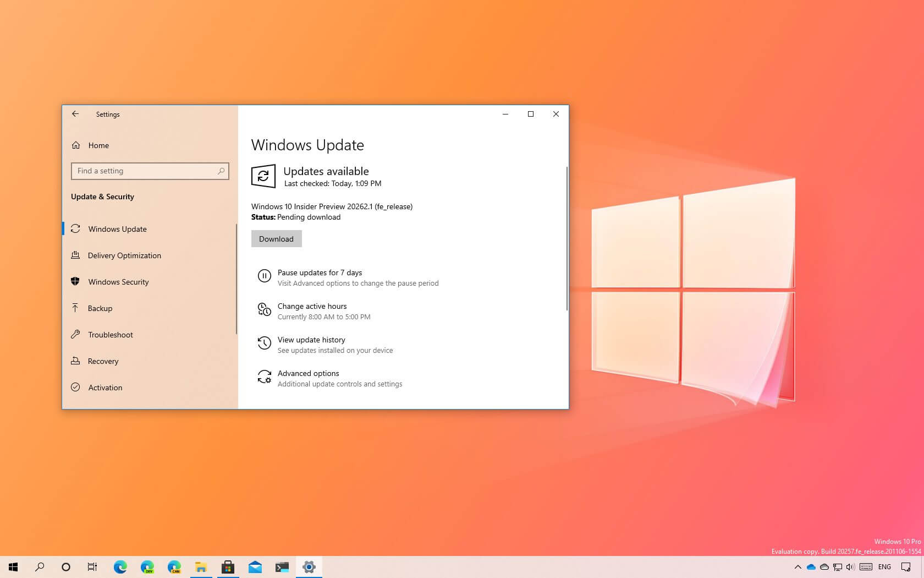Expand hidden icons with the tray chevron
924x578 pixels.
click(x=798, y=567)
